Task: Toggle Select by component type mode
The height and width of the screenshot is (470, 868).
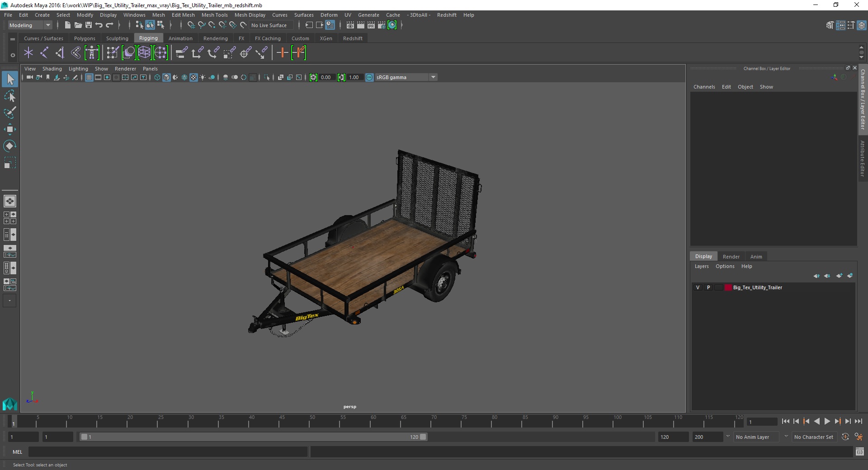Action: pos(160,25)
